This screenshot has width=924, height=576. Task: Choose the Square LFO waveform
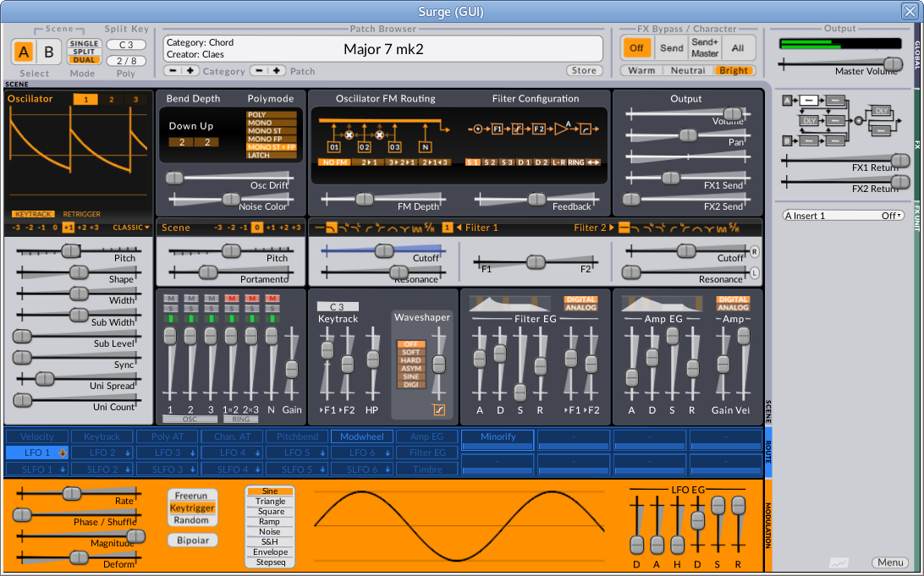tap(271, 511)
